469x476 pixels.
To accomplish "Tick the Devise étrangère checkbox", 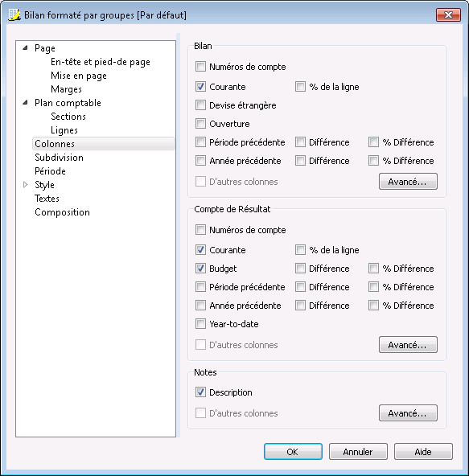I will pos(200,105).
